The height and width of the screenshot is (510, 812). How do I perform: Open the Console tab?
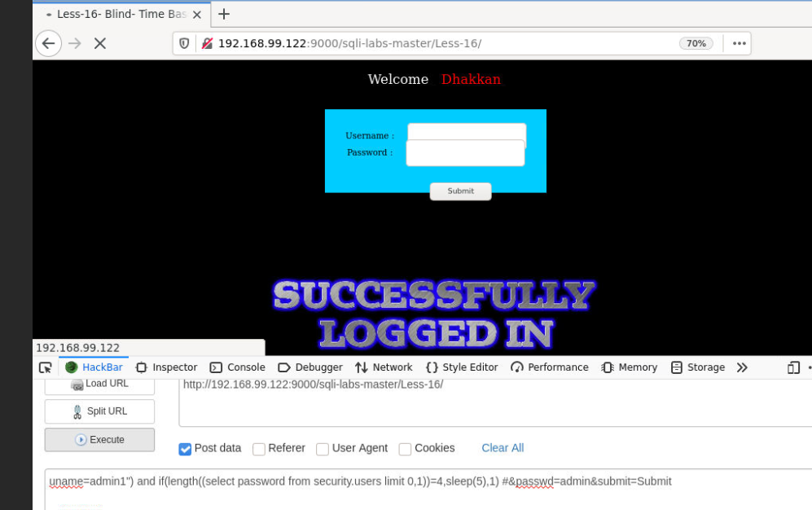tap(238, 367)
